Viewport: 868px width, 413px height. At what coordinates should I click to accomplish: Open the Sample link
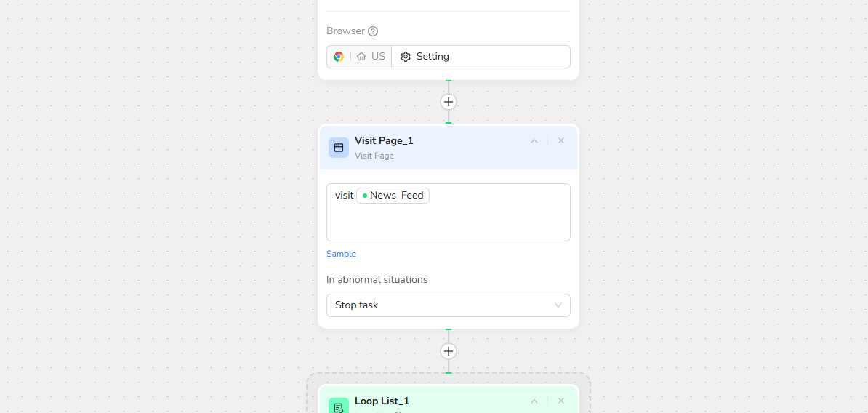pos(341,254)
